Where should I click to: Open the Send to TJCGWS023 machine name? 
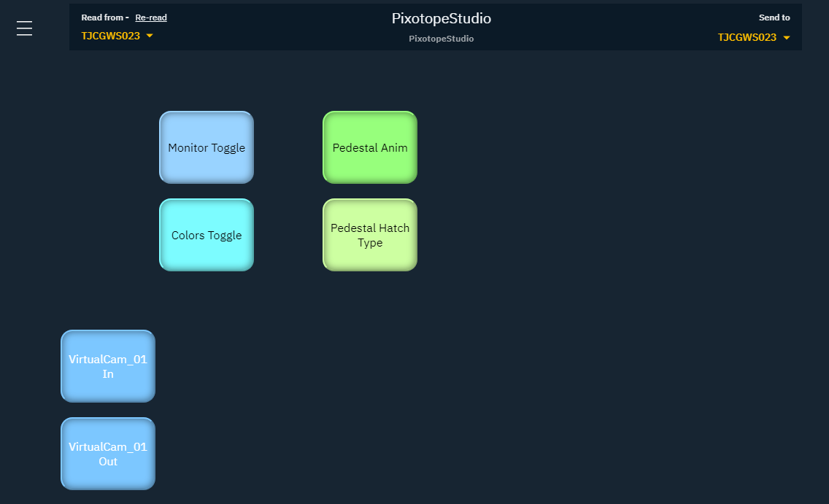coord(747,38)
